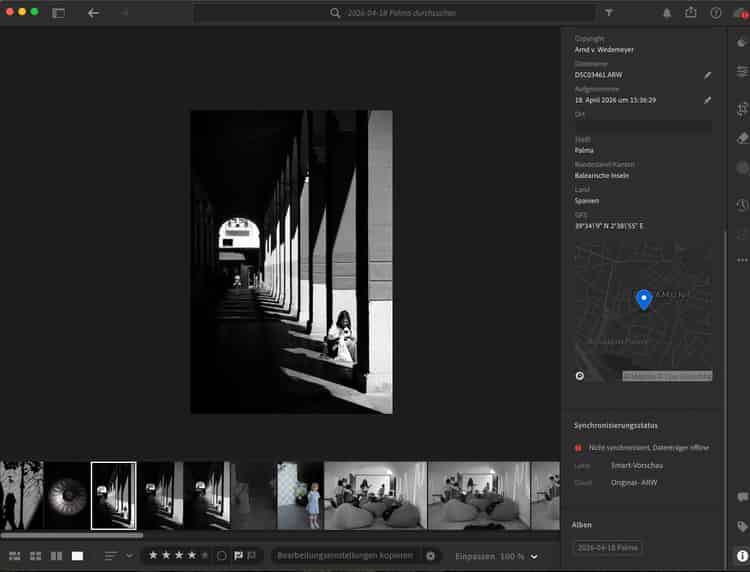Open notifications bell icon
750x572 pixels.
click(667, 13)
